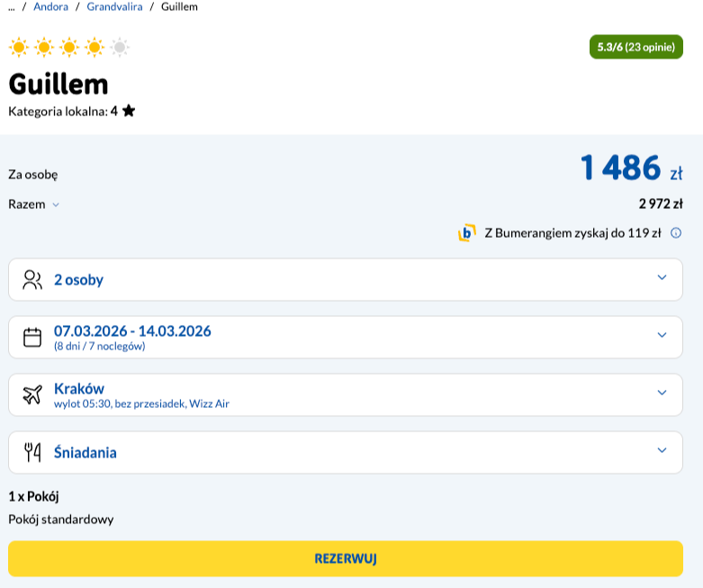Image resolution: width=703 pixels, height=588 pixels.
Task: Click the fork and knife icon
Action: (32, 452)
